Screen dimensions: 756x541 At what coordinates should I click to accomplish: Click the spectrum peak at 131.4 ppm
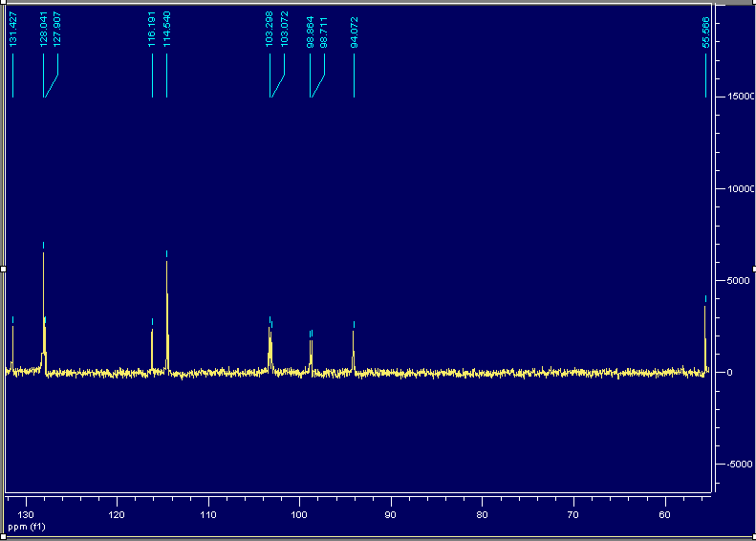13,348
